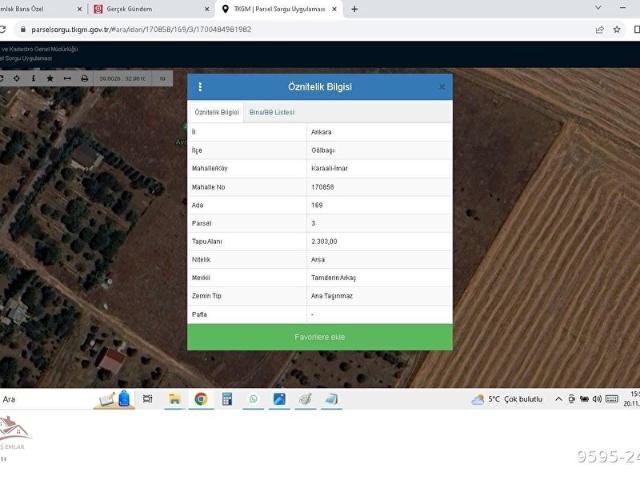
Task: Open File Explorer from the taskbar
Action: pos(174,399)
